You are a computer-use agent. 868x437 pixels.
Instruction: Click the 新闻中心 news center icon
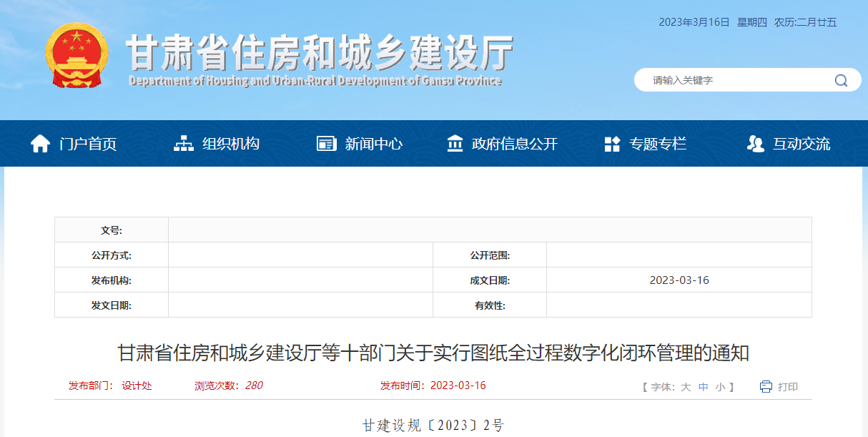[x=325, y=142]
